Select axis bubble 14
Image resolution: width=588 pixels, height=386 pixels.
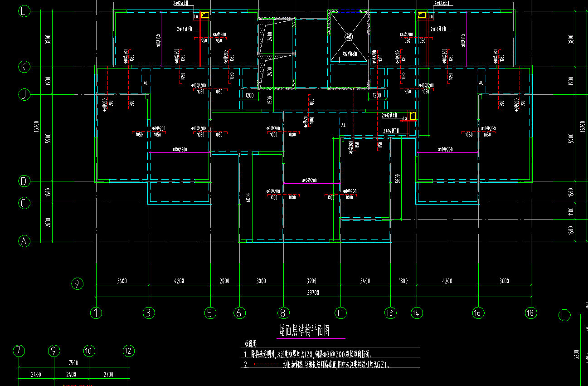pyautogui.click(x=416, y=313)
